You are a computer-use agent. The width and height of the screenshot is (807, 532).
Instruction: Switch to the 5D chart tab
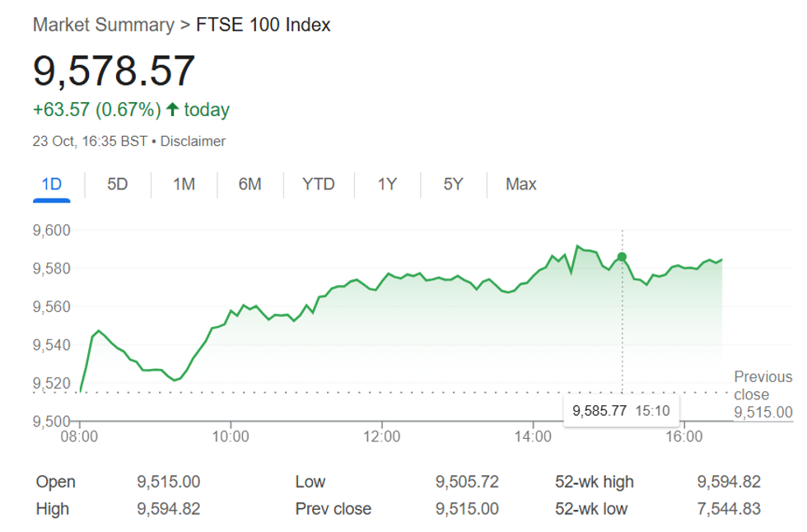pyautogui.click(x=118, y=184)
